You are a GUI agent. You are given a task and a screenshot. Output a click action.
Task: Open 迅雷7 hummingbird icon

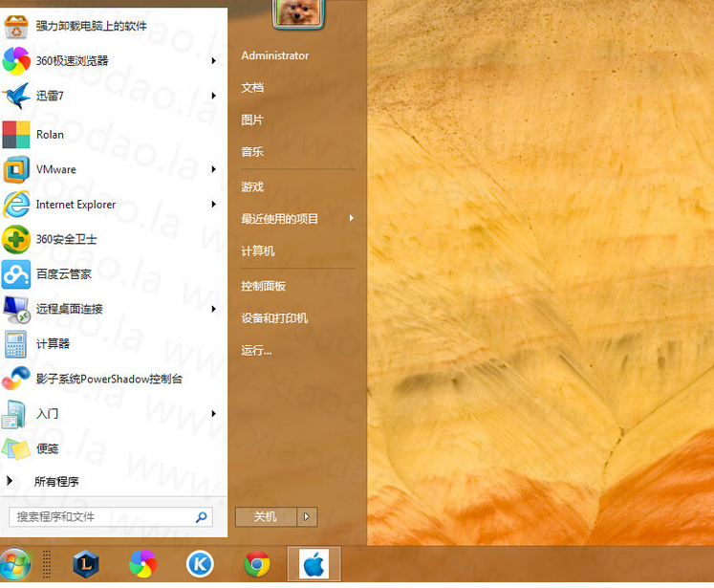coord(16,96)
